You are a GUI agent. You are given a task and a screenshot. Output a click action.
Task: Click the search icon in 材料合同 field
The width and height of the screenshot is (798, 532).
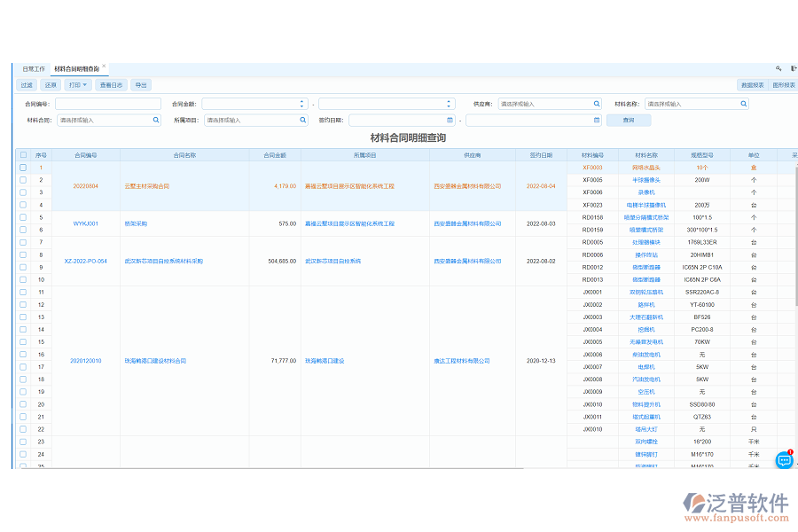[156, 120]
